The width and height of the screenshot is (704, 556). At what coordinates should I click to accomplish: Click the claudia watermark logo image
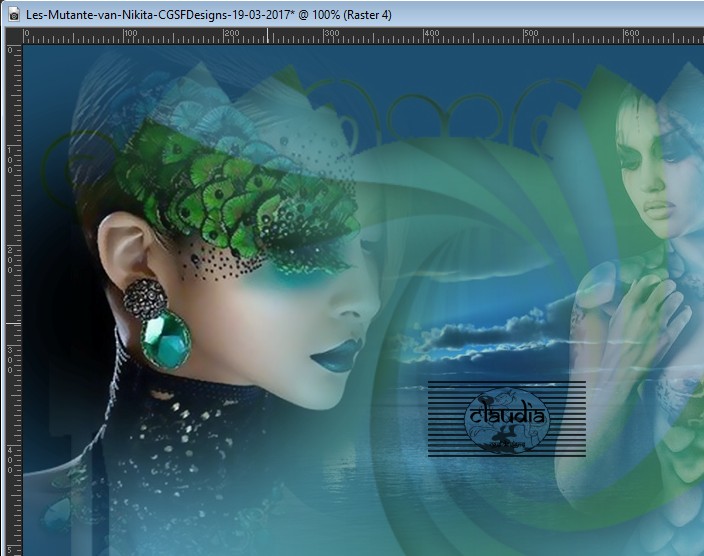507,419
